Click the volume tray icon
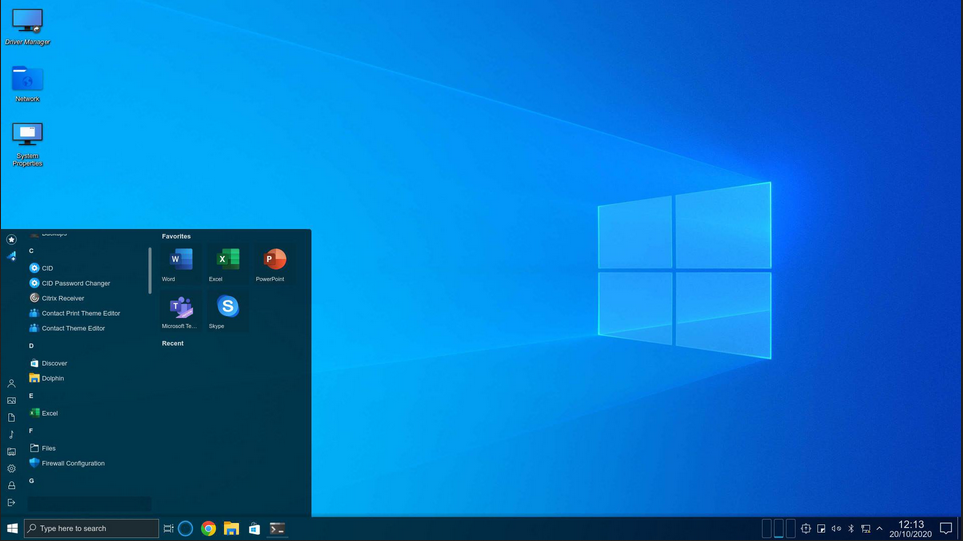Image resolution: width=963 pixels, height=541 pixels. [836, 528]
